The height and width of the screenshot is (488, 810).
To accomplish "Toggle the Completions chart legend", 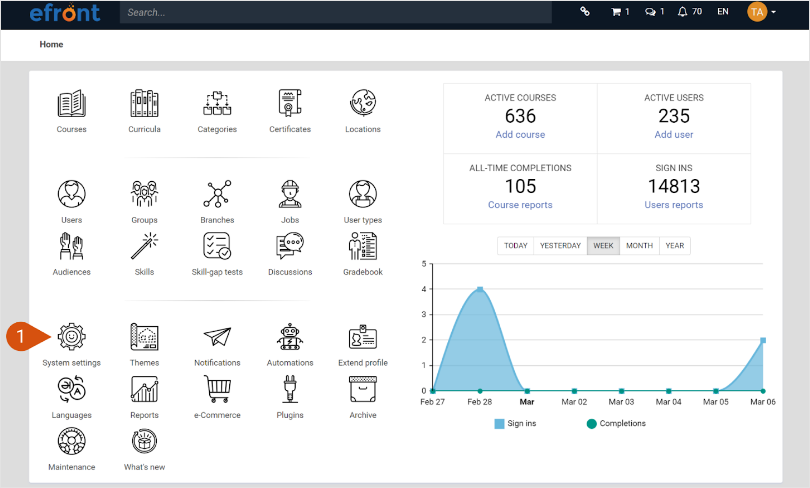I will (616, 424).
